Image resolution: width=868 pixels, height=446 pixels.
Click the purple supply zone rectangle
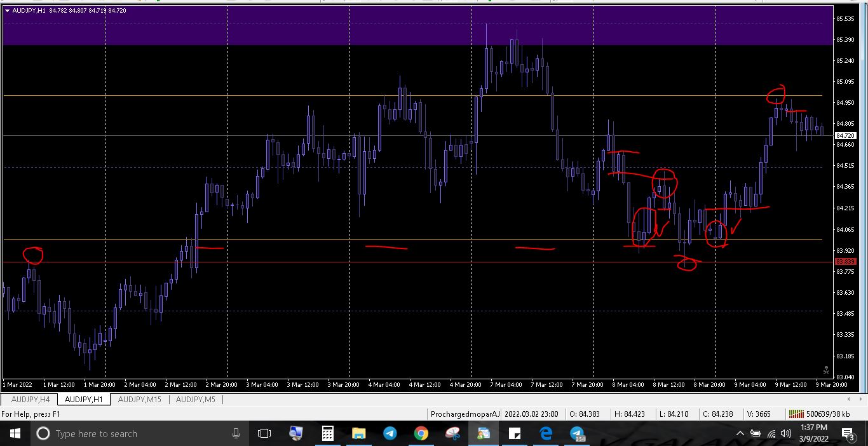[417, 25]
